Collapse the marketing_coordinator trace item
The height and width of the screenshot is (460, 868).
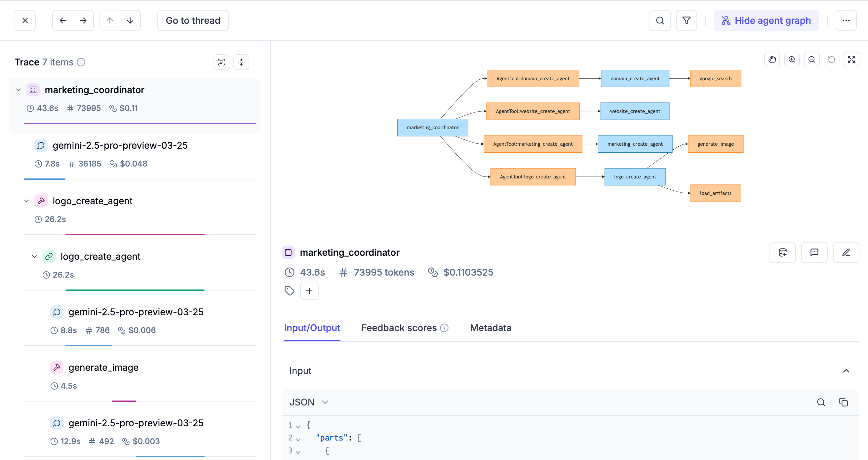[19, 90]
